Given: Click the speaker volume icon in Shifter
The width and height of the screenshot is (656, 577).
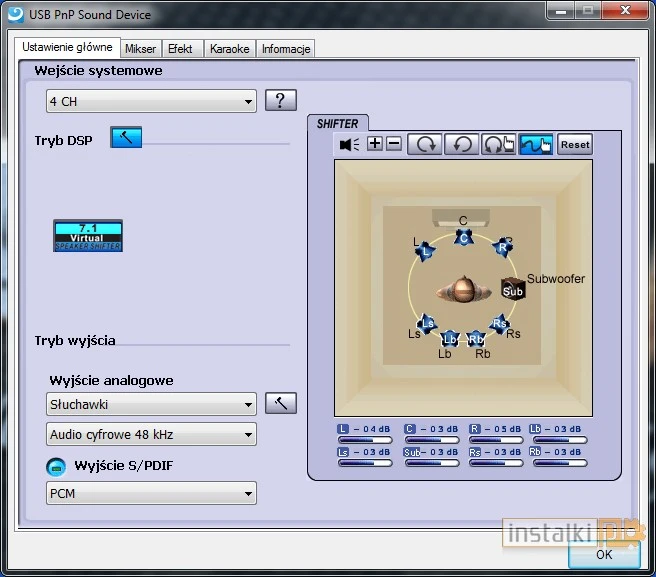Looking at the screenshot, I should point(349,144).
